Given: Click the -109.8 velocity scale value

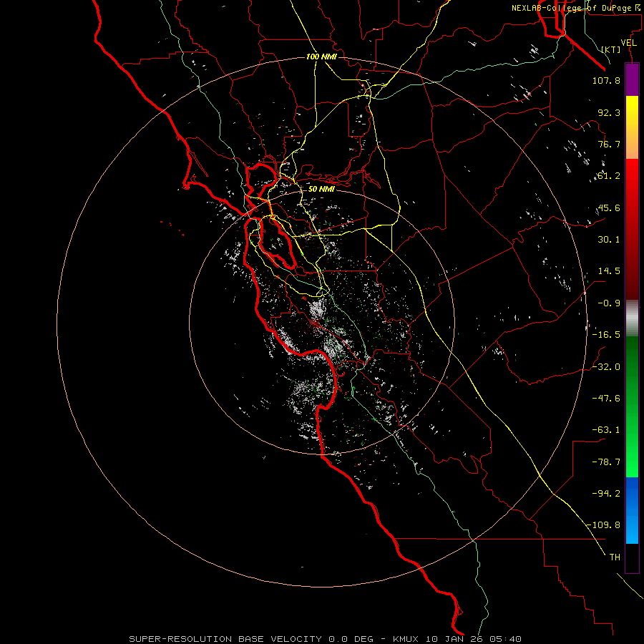Looking at the screenshot, I should 604,525.
